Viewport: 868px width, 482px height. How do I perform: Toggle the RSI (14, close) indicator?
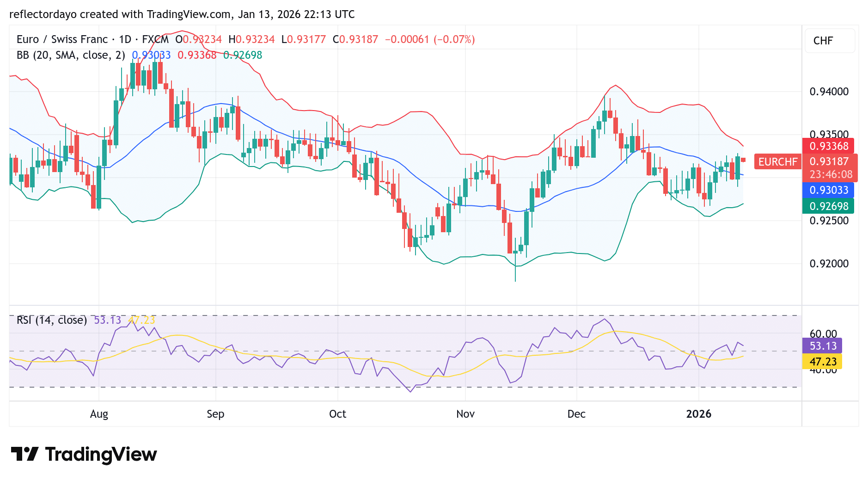[x=51, y=320]
